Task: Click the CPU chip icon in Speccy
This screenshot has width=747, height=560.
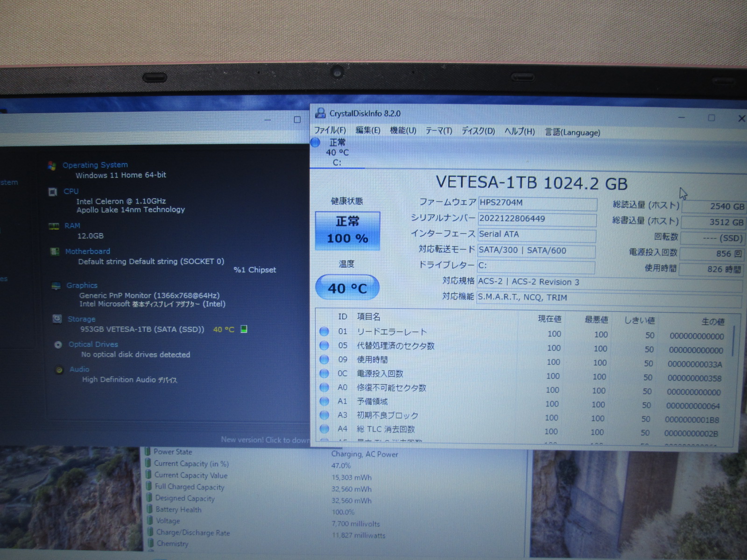Action: [53, 192]
